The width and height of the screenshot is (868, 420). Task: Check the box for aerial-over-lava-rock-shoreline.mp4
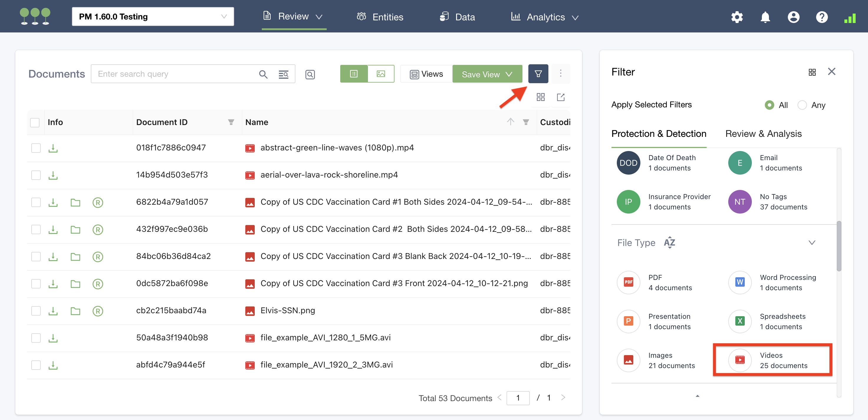(36, 175)
